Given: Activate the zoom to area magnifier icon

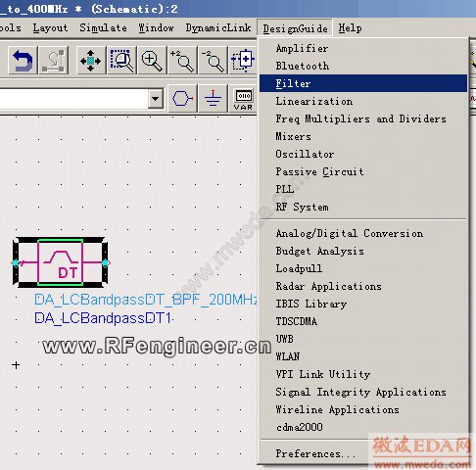Looking at the screenshot, I should point(121,61).
